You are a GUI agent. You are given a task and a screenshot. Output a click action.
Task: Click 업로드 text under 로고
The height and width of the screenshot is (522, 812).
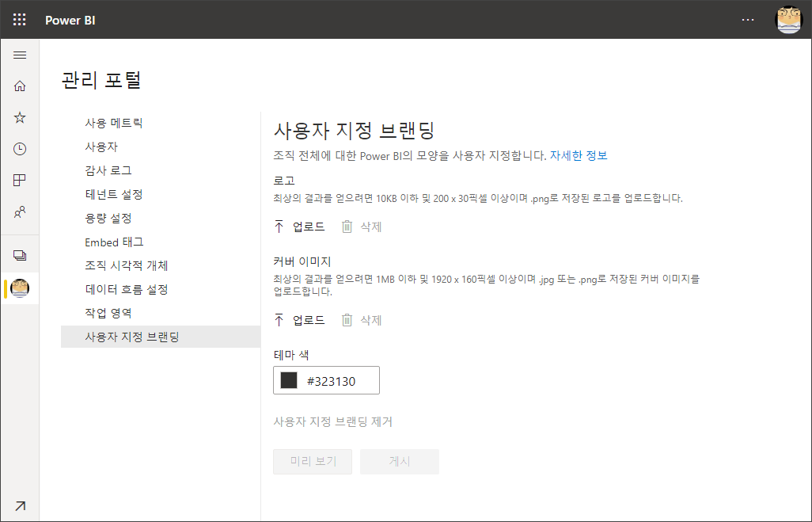[309, 227]
